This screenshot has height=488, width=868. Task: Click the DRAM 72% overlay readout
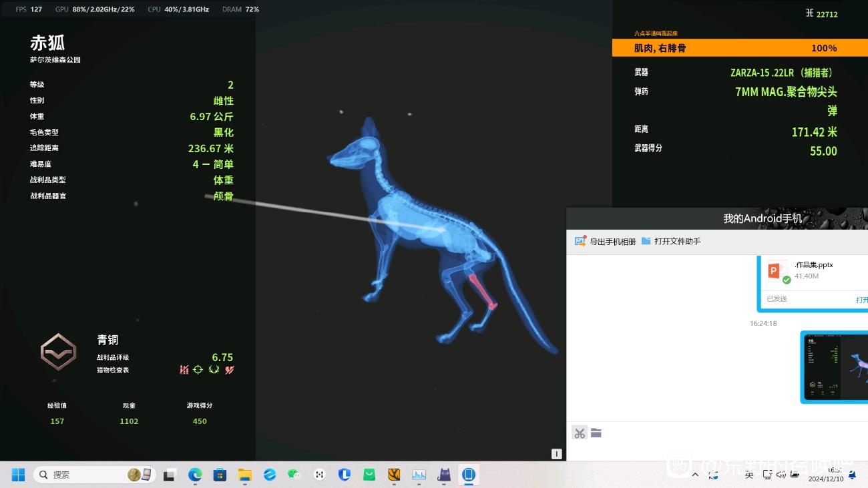pos(241,9)
